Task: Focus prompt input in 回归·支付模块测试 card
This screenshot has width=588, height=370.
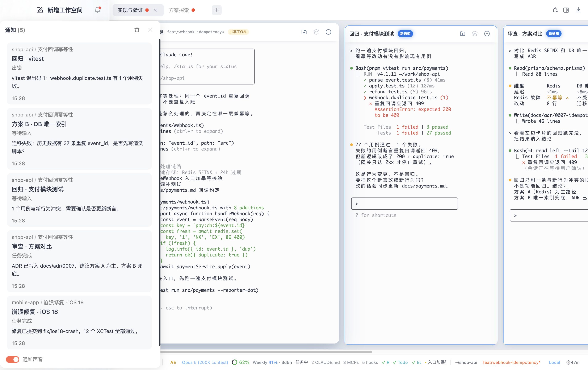Action: (x=404, y=203)
